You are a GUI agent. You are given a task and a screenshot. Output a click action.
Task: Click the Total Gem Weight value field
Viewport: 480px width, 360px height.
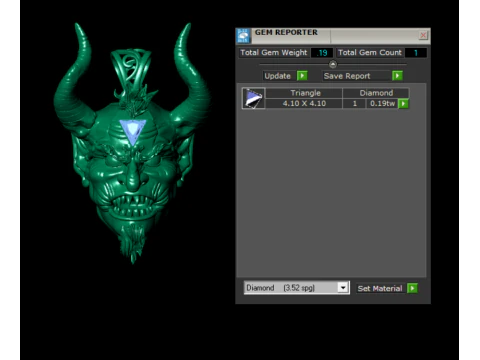click(x=321, y=53)
